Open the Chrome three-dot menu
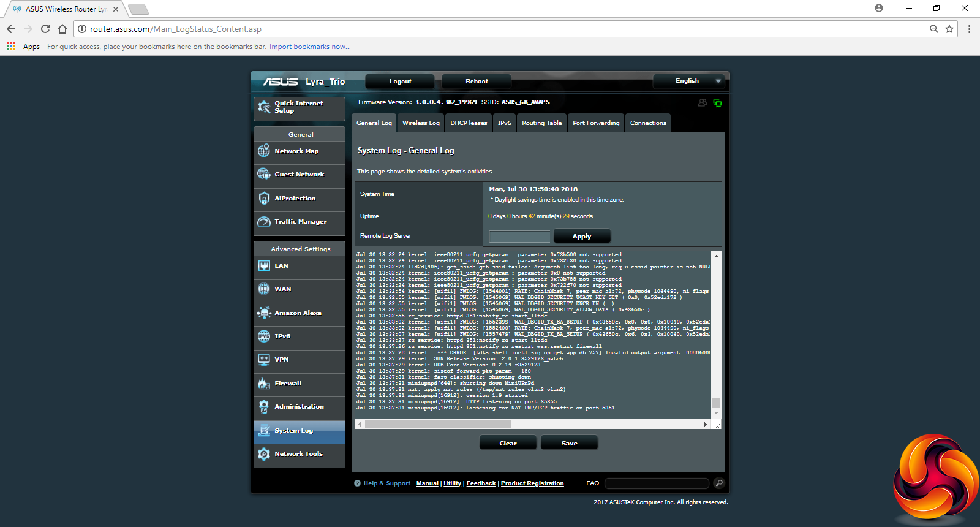980x527 pixels. [969, 29]
